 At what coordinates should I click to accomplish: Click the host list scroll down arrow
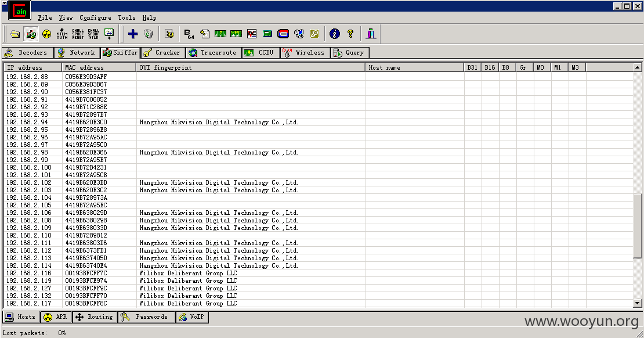point(638,303)
